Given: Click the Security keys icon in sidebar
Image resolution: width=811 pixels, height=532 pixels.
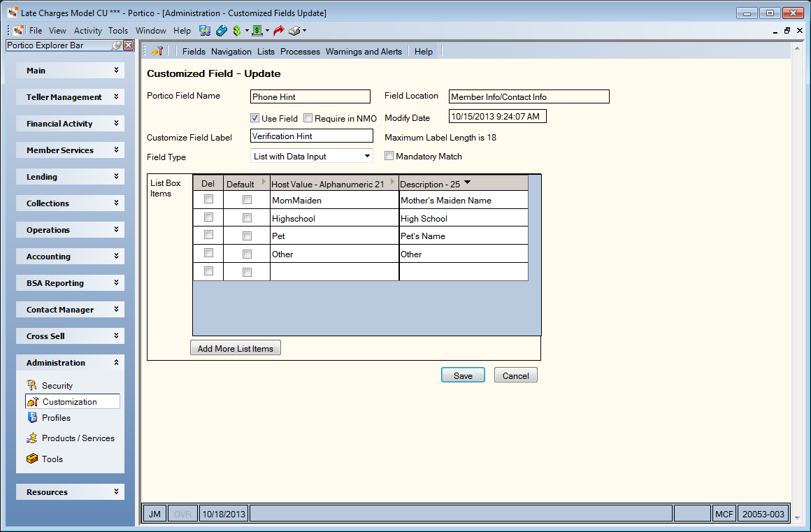Looking at the screenshot, I should 32,385.
